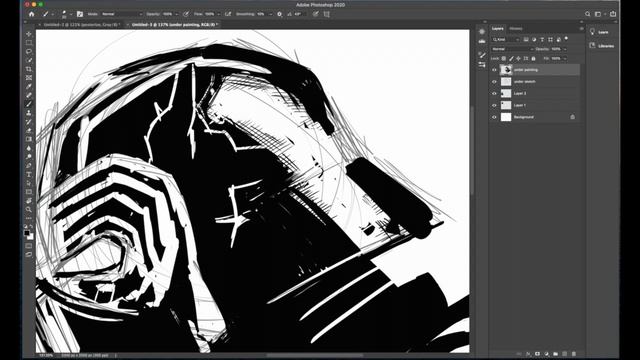640x360 pixels.
Task: Open layer Opacity dropdown
Action: coord(565,49)
